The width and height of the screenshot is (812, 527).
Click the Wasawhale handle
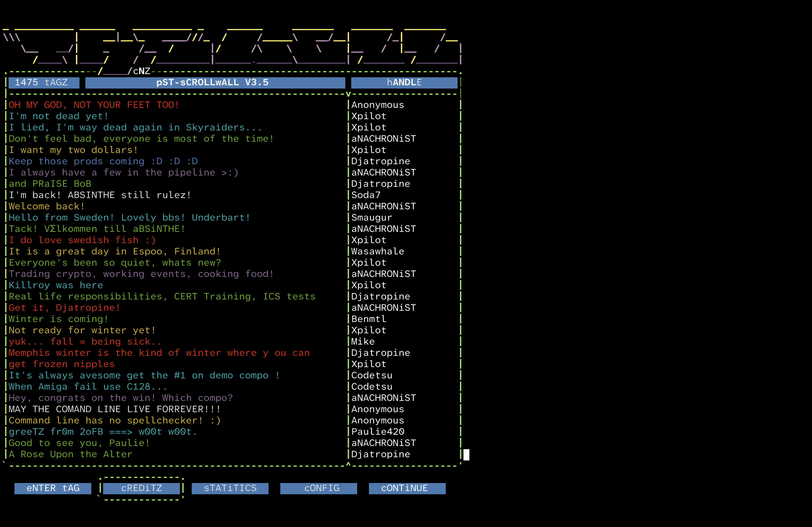click(378, 251)
